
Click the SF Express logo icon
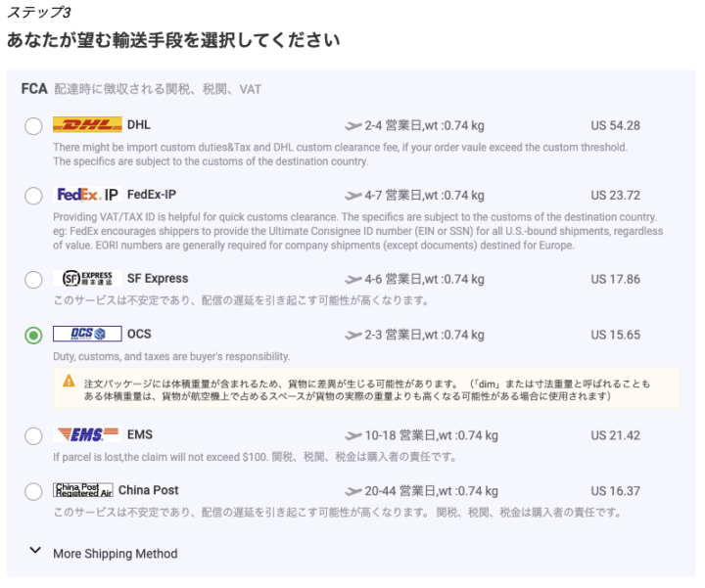click(x=86, y=279)
